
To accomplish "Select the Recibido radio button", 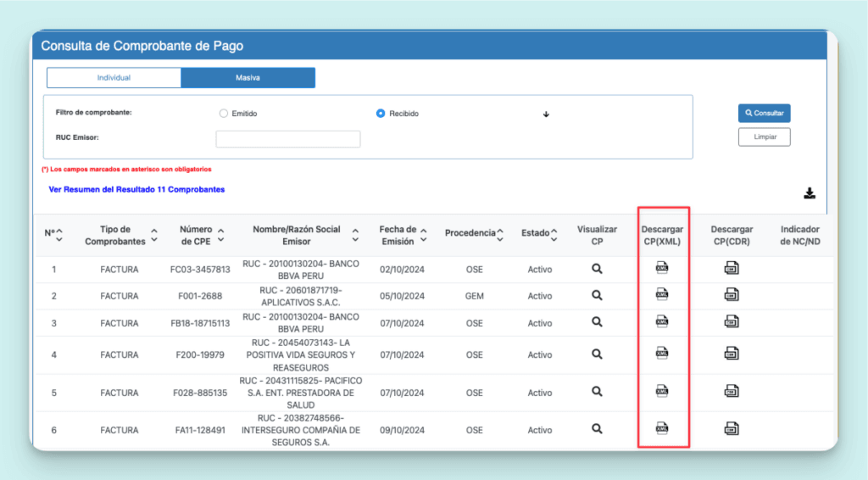I will (381, 114).
